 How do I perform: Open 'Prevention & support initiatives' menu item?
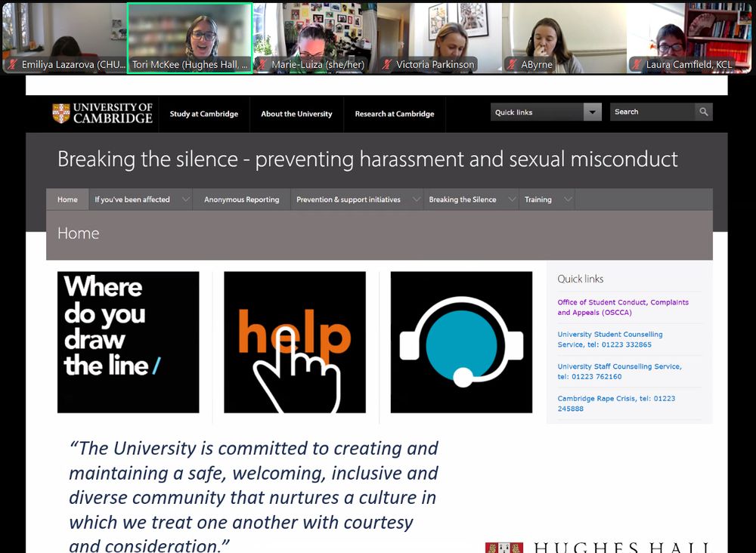pyautogui.click(x=348, y=199)
